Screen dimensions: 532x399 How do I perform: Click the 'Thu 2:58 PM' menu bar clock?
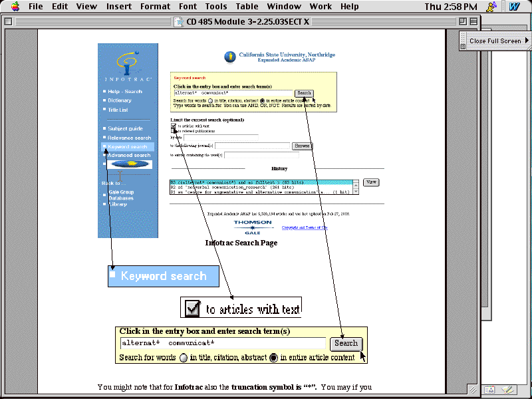tap(451, 7)
